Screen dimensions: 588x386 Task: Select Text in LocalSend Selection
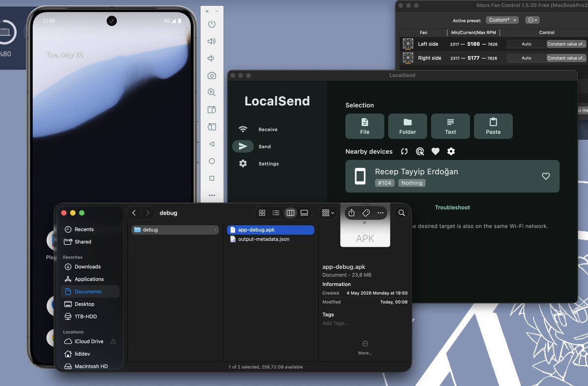(450, 126)
